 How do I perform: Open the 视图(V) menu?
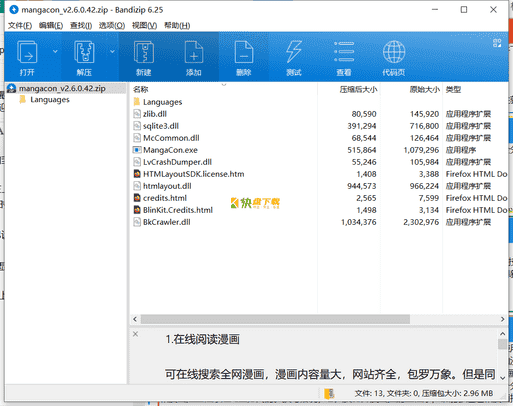pos(144,25)
